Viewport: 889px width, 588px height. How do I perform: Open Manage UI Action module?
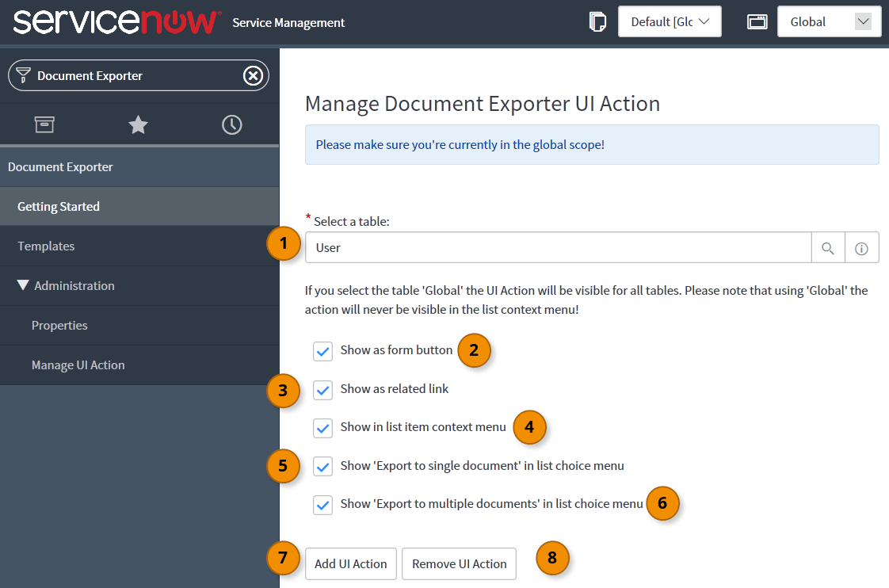(139, 365)
